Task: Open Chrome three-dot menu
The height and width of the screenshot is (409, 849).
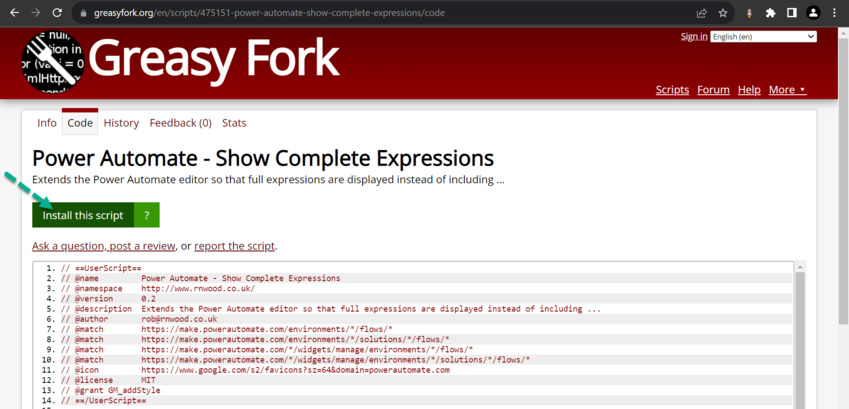Action: [834, 13]
